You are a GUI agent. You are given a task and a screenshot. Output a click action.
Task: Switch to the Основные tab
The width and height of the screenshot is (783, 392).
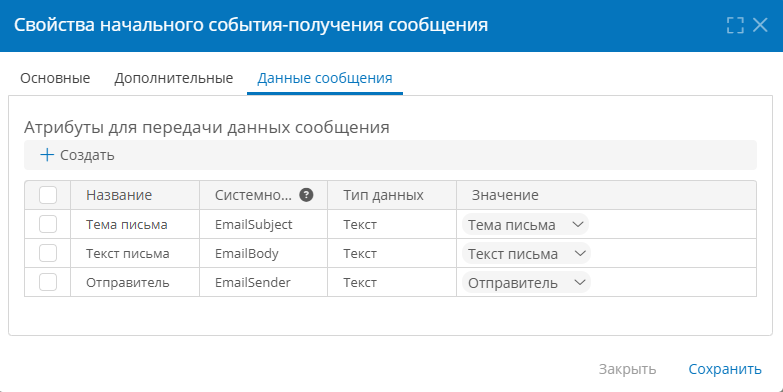(55, 78)
